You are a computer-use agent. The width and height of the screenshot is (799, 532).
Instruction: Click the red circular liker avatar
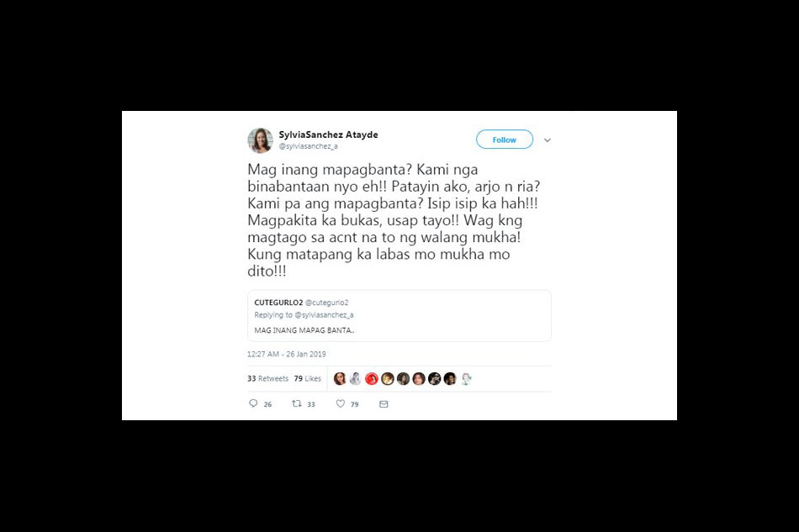(x=372, y=379)
